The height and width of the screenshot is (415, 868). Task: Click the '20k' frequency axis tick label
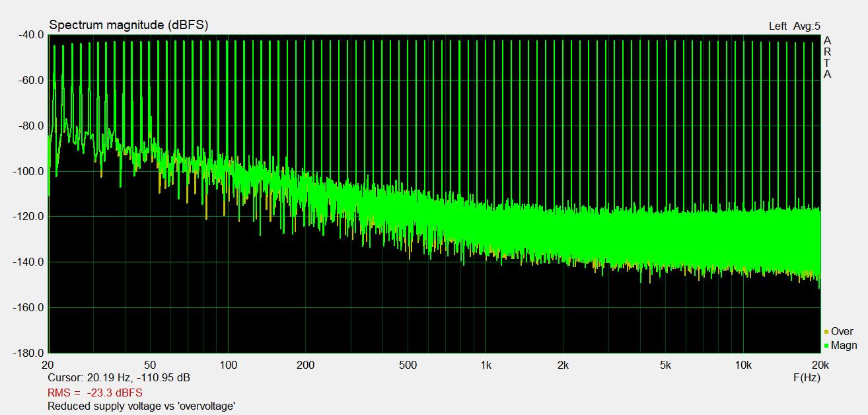820,365
